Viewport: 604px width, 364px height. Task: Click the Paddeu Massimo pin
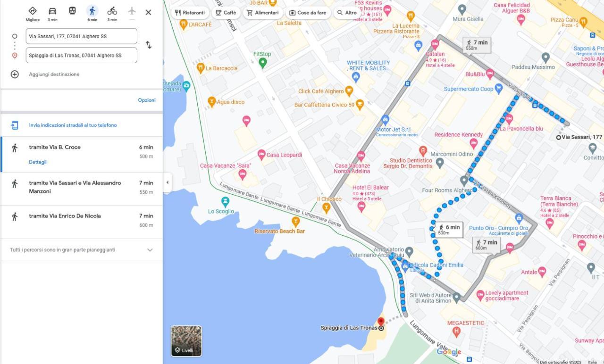click(545, 58)
